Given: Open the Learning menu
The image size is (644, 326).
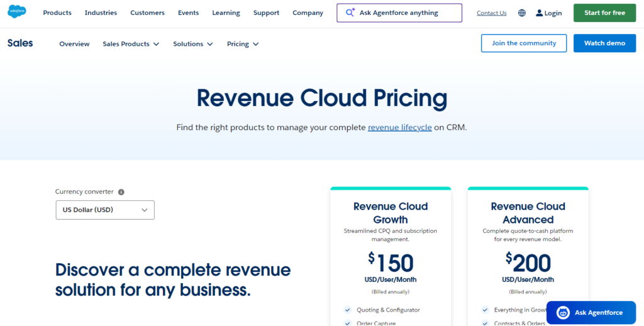Looking at the screenshot, I should click(226, 13).
